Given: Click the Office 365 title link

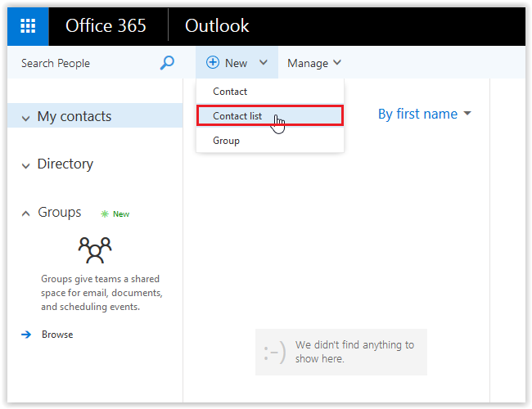Looking at the screenshot, I should (x=106, y=26).
